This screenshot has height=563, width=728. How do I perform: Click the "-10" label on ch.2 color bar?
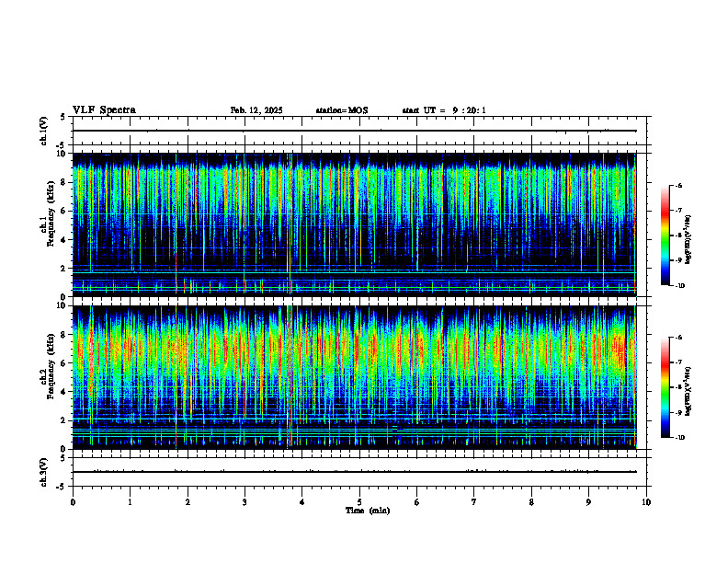coord(679,438)
